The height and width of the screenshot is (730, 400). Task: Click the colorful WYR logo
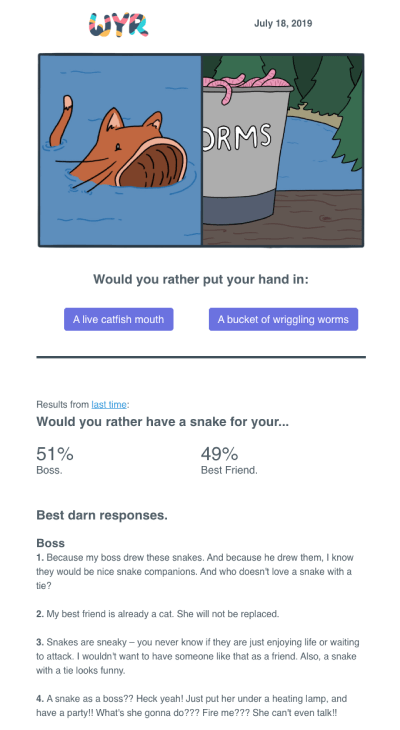[x=119, y=25]
